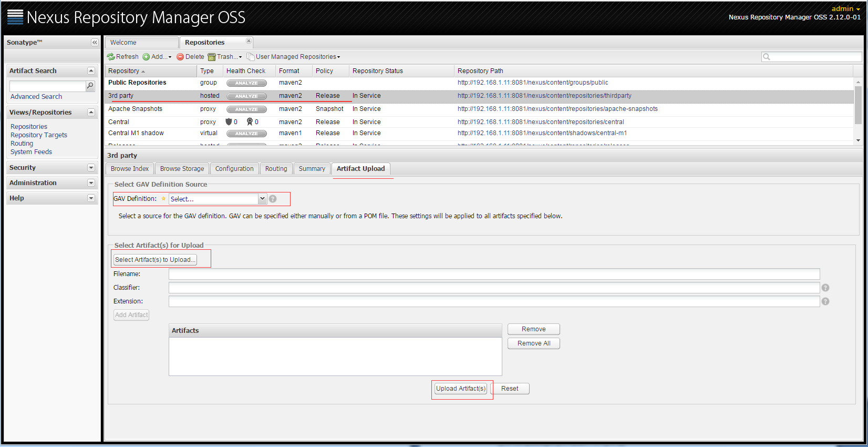868x447 pixels.
Task: Click the Extension input field
Action: click(494, 301)
